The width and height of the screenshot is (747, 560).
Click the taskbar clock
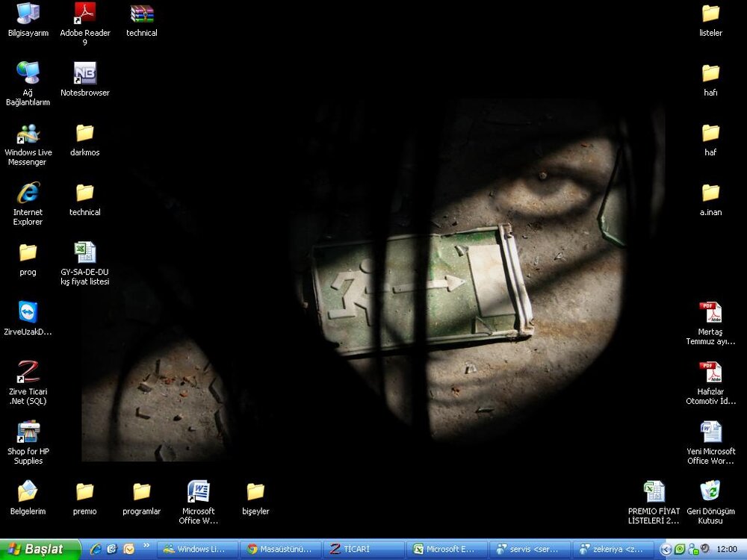coord(726,549)
